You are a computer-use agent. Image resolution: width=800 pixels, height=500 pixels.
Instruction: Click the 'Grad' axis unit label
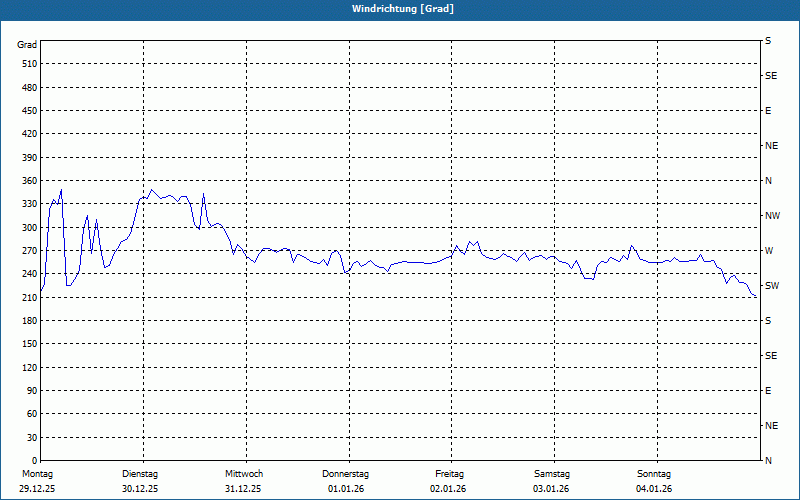(x=27, y=45)
